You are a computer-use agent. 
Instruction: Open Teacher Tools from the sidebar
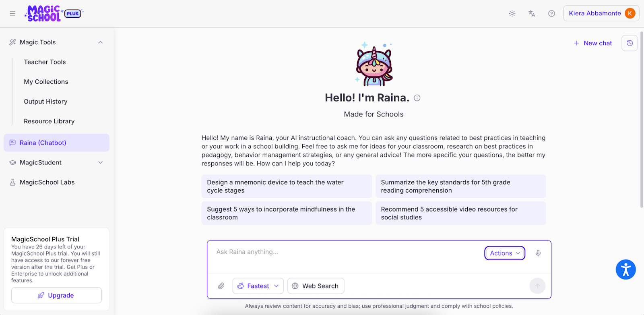(x=45, y=62)
